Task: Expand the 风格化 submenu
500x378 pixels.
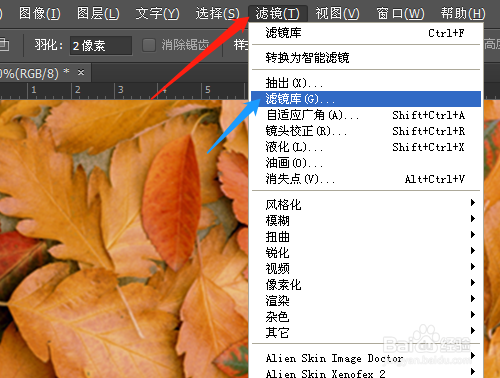Action: (x=366, y=204)
